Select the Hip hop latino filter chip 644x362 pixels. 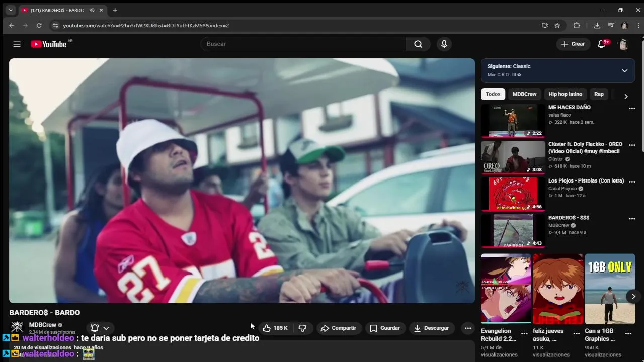(565, 94)
